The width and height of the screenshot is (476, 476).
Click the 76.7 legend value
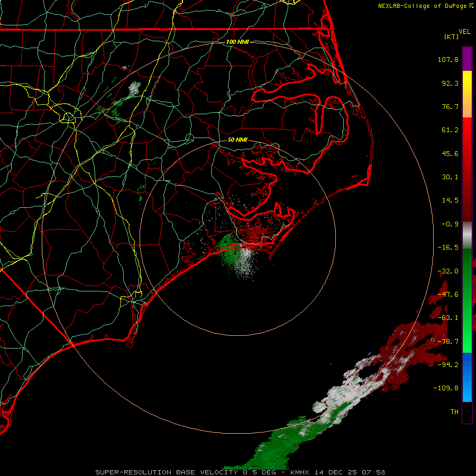pos(450,106)
